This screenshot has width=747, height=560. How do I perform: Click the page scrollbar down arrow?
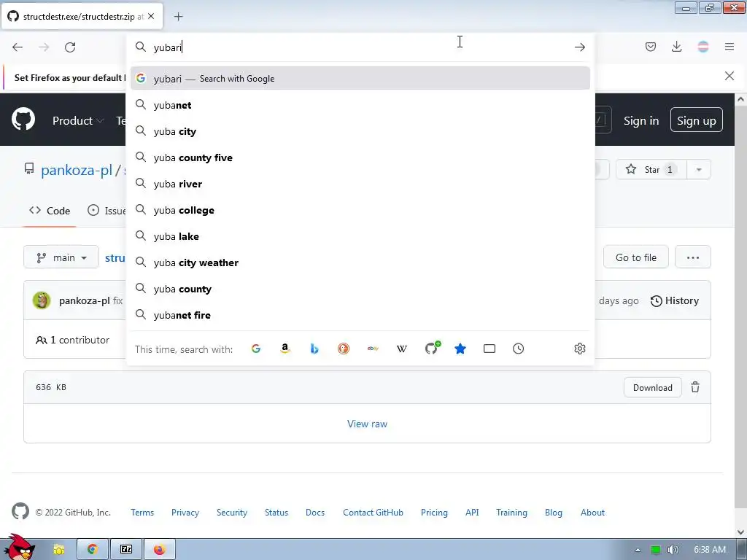pos(741,532)
